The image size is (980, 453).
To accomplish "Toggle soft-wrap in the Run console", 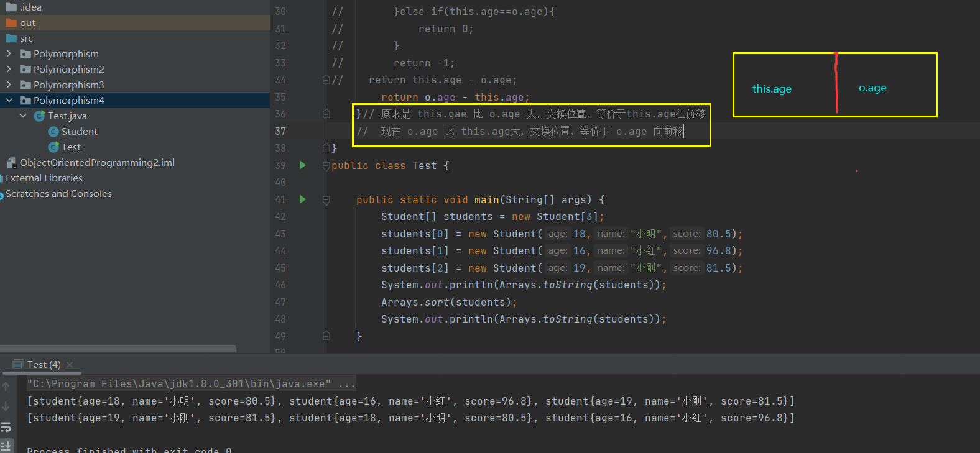I will 6,427.
